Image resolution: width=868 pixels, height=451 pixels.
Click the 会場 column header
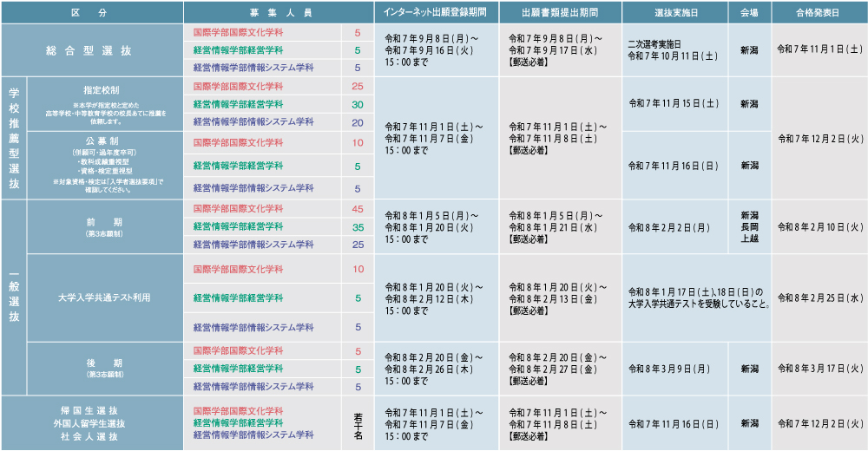click(749, 13)
